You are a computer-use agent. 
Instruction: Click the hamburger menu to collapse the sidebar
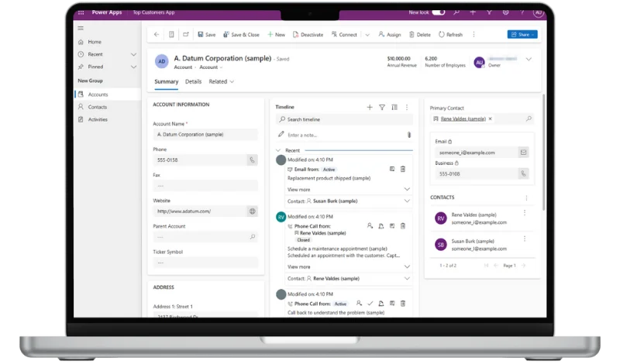tap(81, 28)
